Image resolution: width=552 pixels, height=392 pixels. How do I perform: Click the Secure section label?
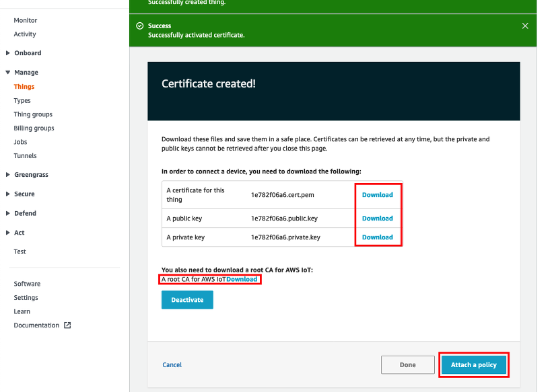click(x=24, y=194)
